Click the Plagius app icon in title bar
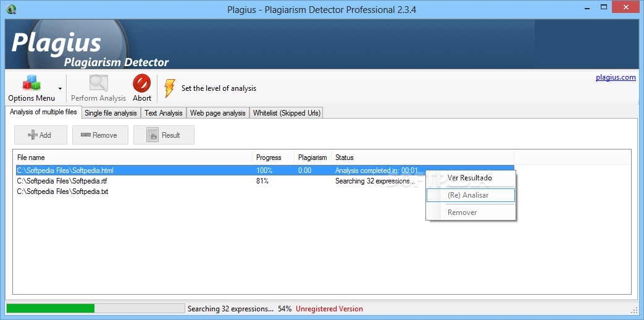Screen dimensions: 644x320 click(x=12, y=8)
